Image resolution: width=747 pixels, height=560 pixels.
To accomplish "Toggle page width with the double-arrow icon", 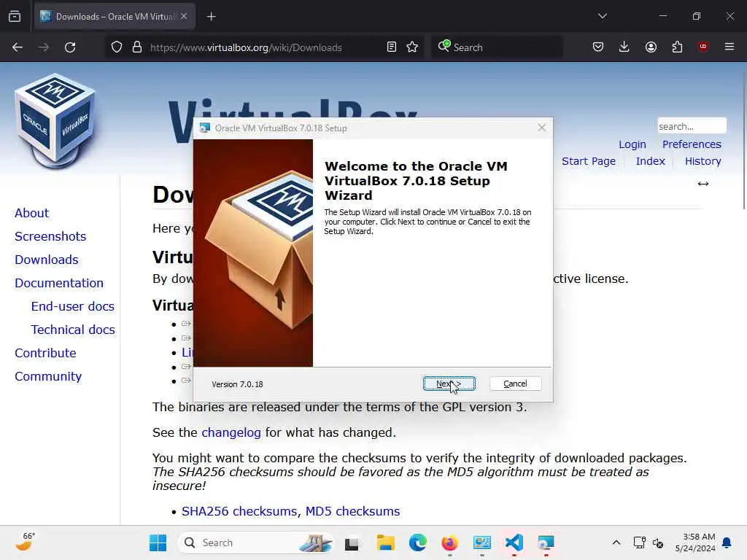I will point(703,184).
